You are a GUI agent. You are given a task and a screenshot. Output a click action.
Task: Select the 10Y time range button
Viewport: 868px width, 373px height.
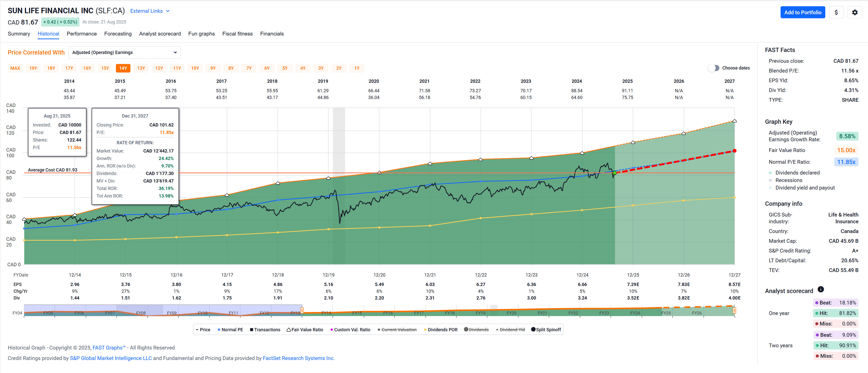tap(195, 68)
